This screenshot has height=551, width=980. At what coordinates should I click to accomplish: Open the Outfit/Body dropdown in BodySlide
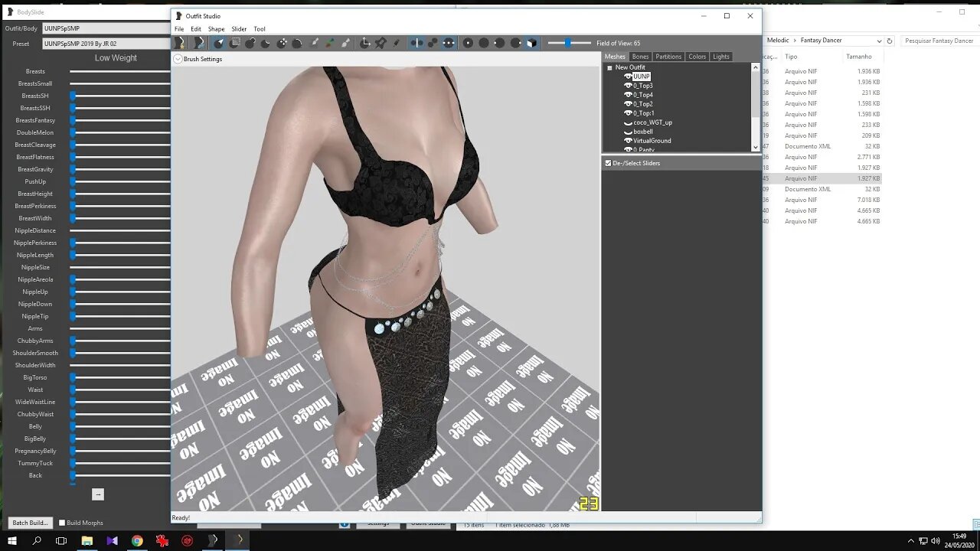pos(106,28)
